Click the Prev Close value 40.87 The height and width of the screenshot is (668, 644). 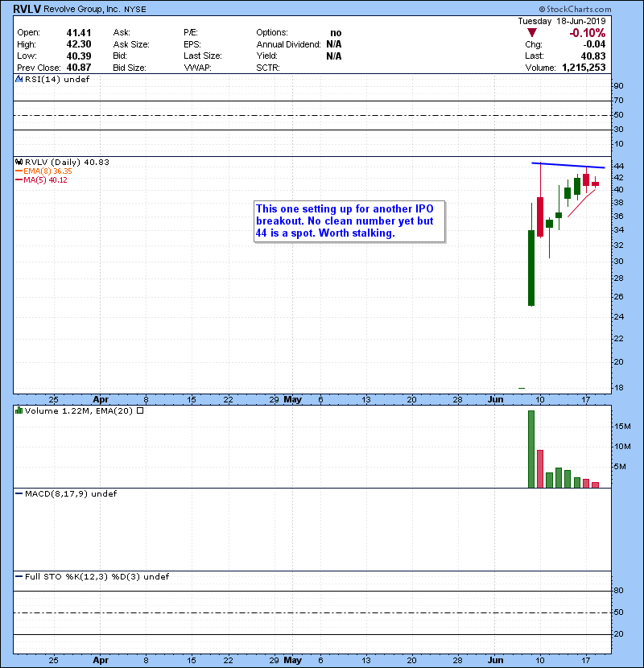(x=79, y=68)
